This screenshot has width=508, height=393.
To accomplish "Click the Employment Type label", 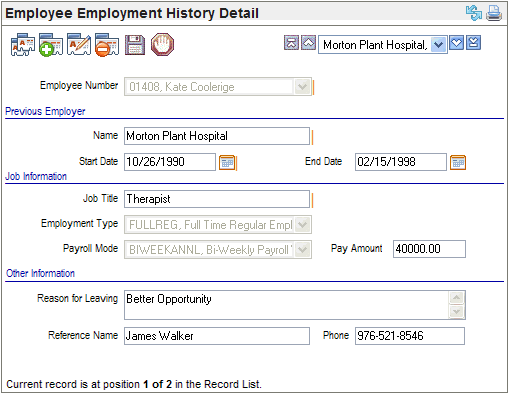I will coord(79,223).
